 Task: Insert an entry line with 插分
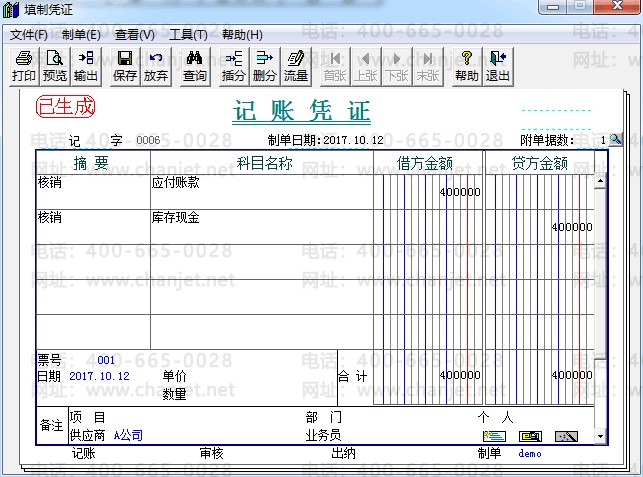click(x=234, y=66)
